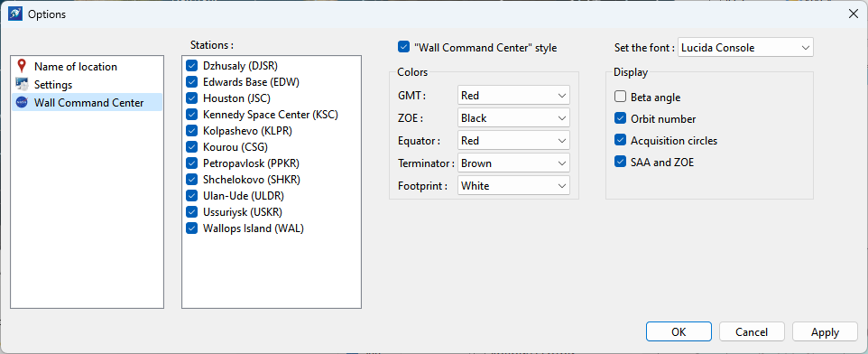Click the GMT : label text

pos(411,96)
